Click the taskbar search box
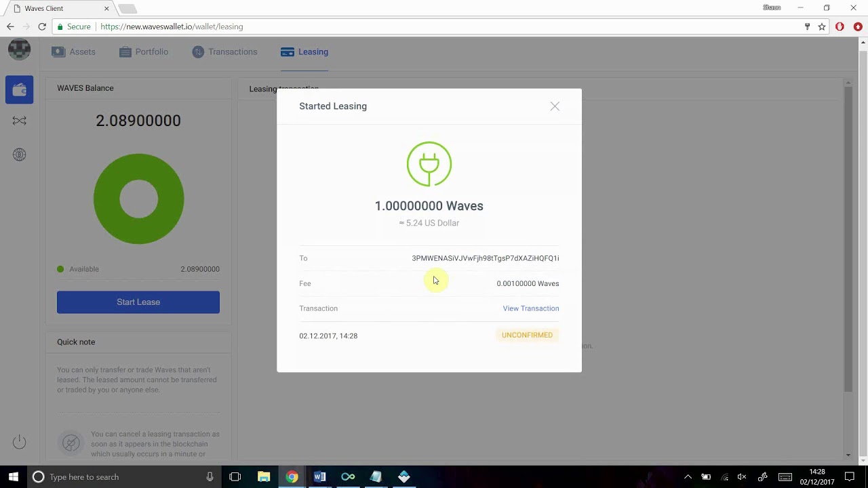 [x=124, y=476]
